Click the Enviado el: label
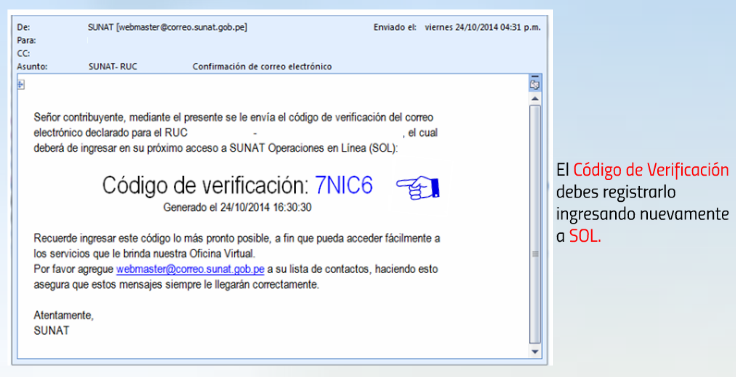This screenshot has height=377, width=736. (x=395, y=27)
